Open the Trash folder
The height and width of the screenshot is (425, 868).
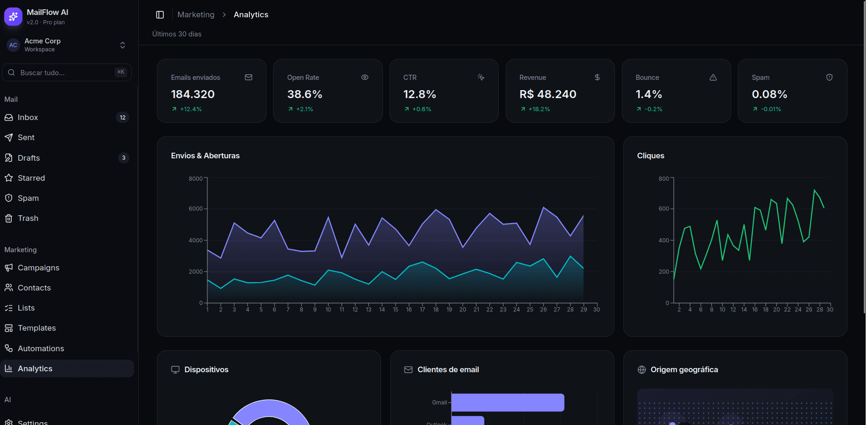(x=67, y=218)
